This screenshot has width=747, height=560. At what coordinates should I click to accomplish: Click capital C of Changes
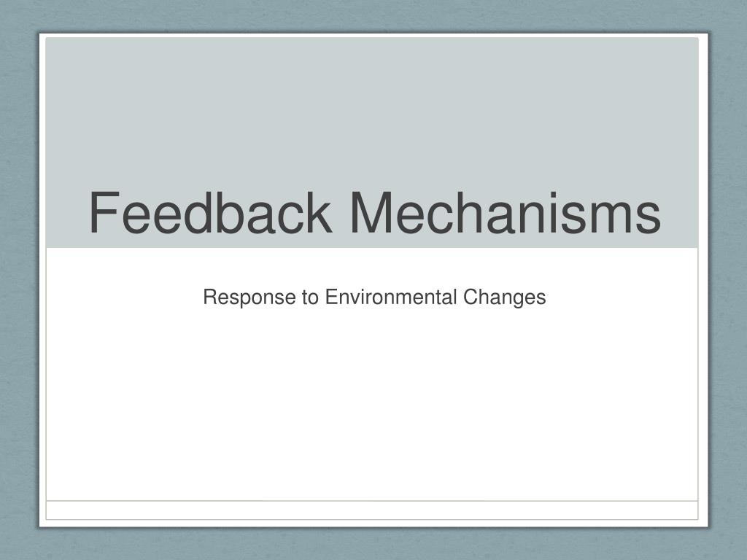471,297
